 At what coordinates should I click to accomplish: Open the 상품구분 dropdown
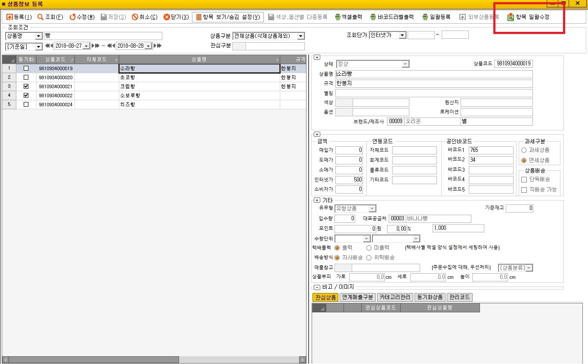pos(300,36)
